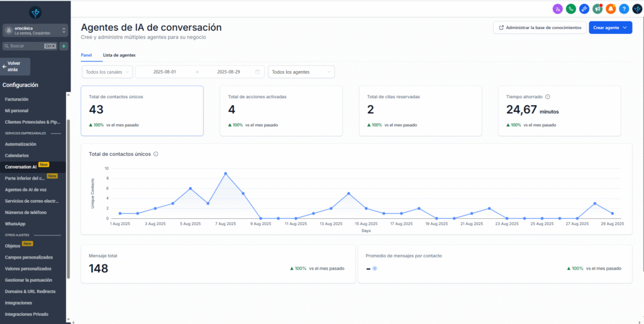644x324 pixels.
Task: Open the user profile avatar at top right
Action: (x=636, y=9)
